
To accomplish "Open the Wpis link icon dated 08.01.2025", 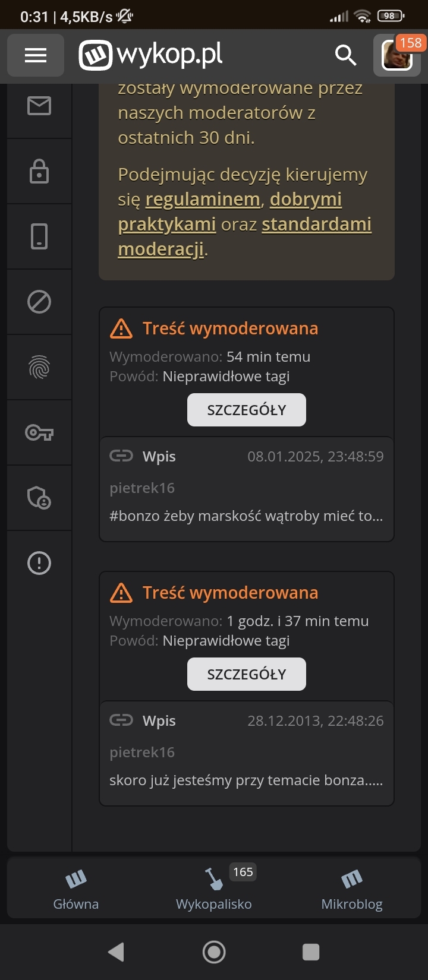I will click(121, 456).
